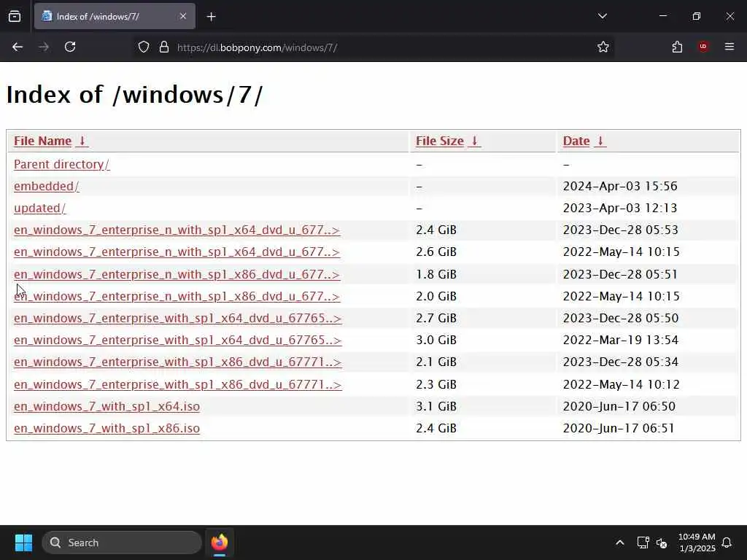The height and width of the screenshot is (560, 747).
Task: Download en_windows_7_with_sp1_x86.iso
Action: pos(107,428)
